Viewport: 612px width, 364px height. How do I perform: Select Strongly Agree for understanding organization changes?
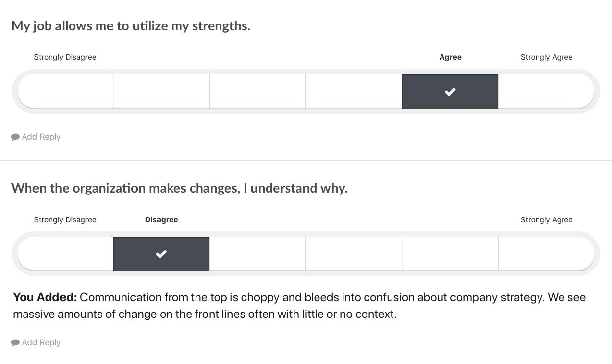coord(546,254)
